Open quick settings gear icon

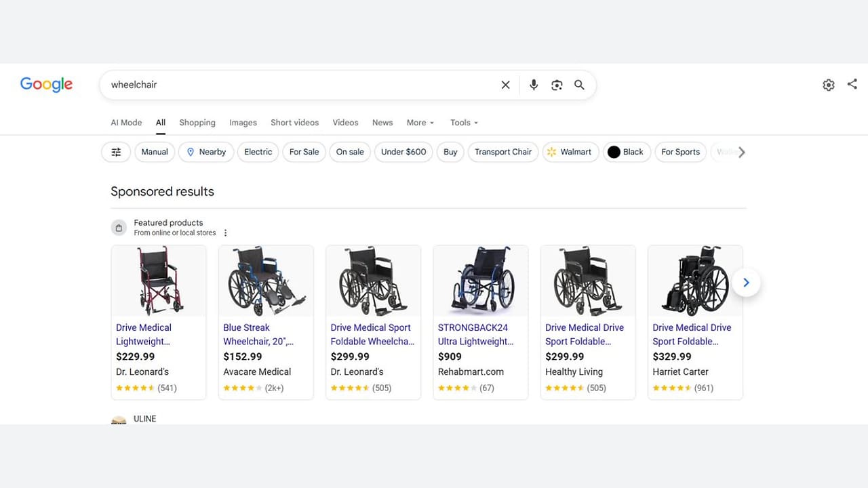(829, 85)
